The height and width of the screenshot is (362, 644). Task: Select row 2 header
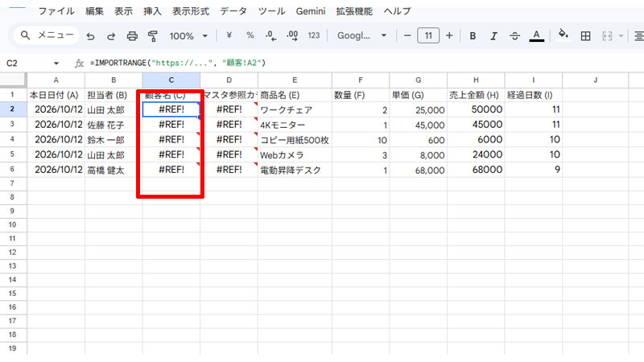pyautogui.click(x=12, y=109)
